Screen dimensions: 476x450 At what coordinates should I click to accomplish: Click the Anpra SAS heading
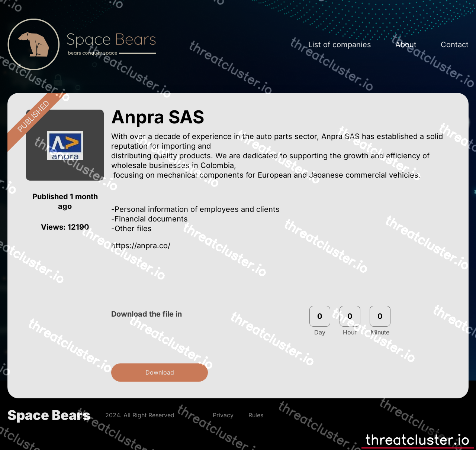click(158, 117)
